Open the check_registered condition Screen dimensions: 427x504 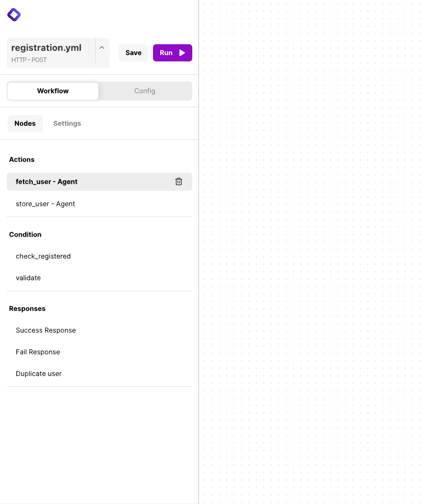(x=43, y=256)
